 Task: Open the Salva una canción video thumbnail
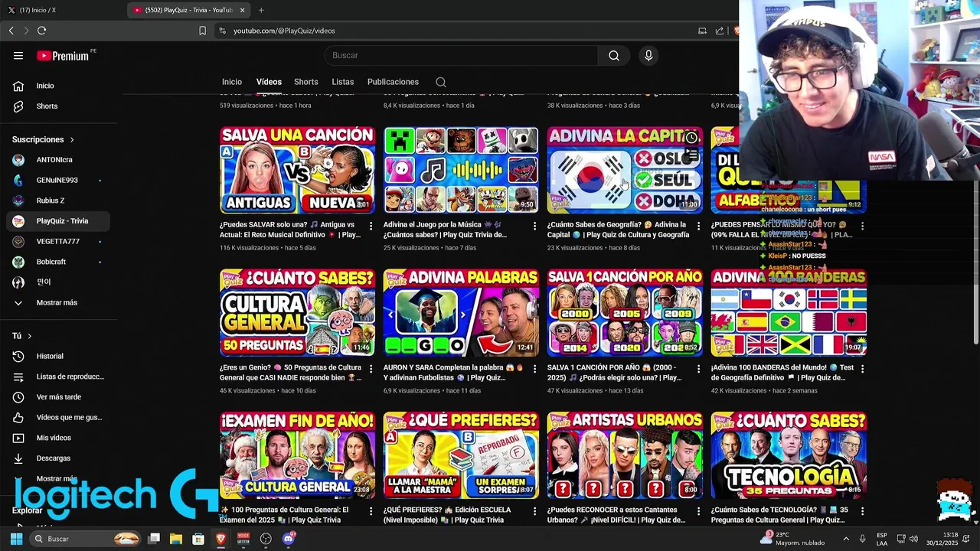tap(297, 170)
